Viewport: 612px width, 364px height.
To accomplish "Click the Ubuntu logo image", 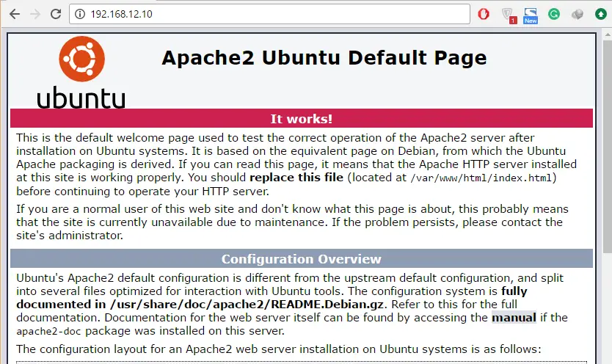I will click(x=81, y=73).
